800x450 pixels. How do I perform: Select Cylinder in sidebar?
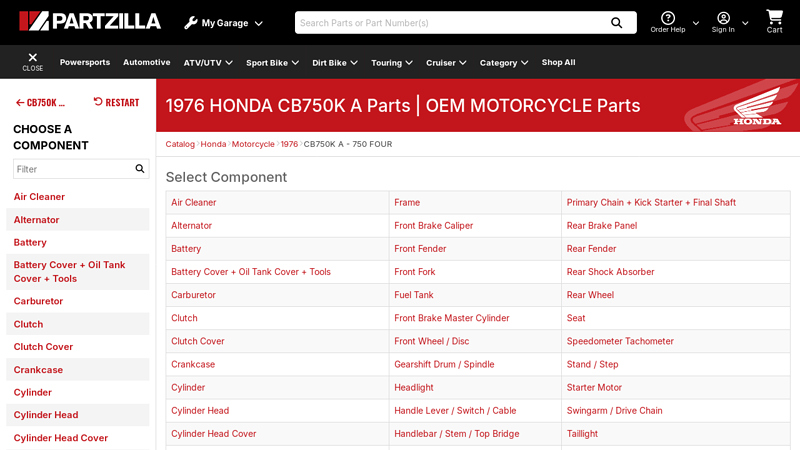pos(33,392)
